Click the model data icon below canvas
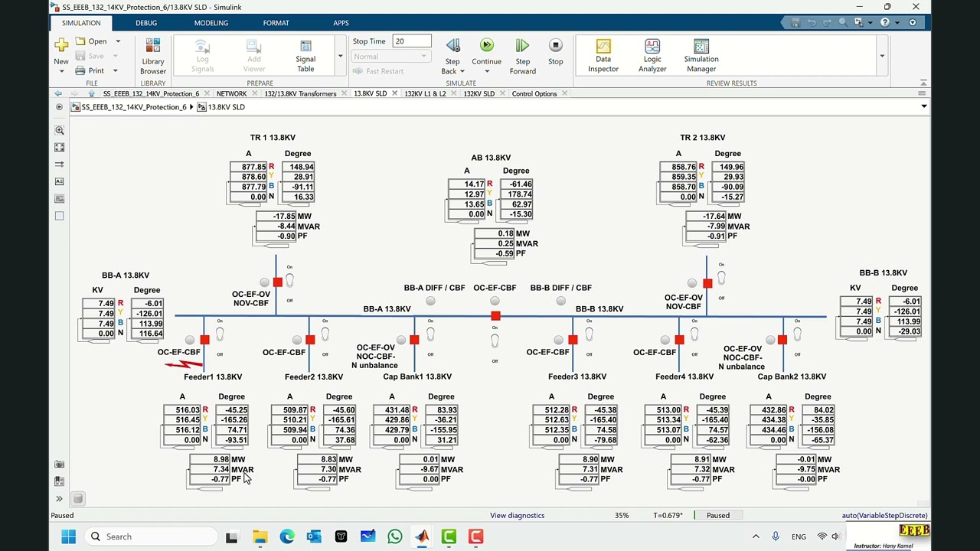Viewport: 980px width, 551px height. click(x=77, y=499)
